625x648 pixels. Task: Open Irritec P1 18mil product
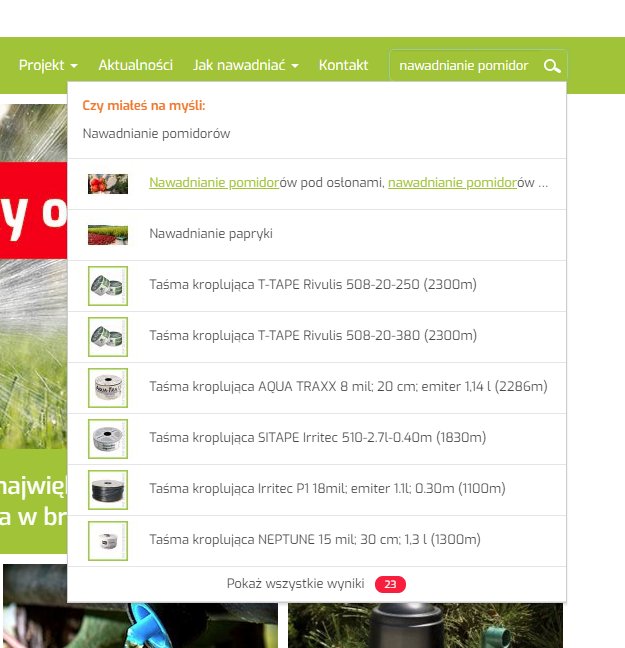[x=317, y=490]
